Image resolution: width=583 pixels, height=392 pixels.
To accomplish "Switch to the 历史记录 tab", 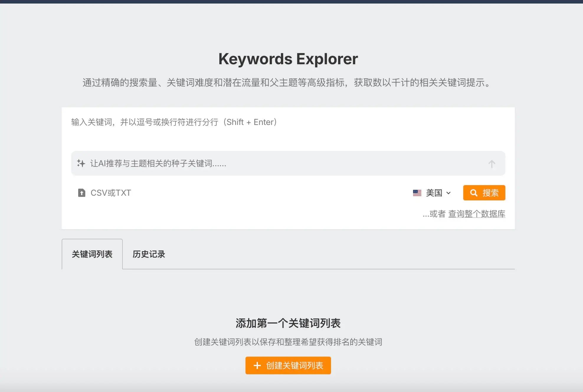I will 149,254.
